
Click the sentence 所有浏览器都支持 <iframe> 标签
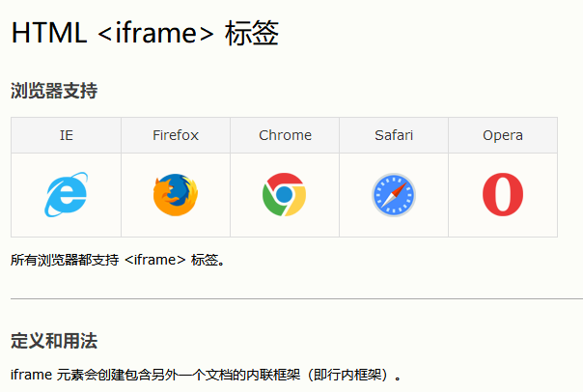(118, 260)
